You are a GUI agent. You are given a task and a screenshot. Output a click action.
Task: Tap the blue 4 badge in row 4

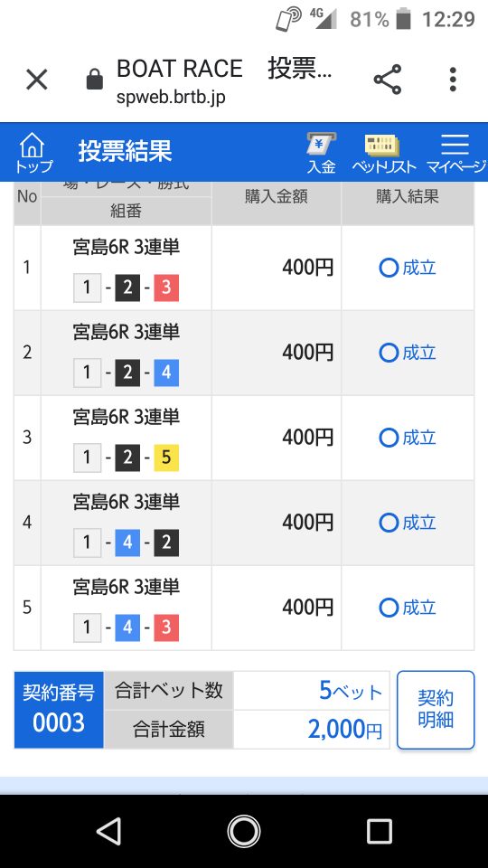pos(127,543)
